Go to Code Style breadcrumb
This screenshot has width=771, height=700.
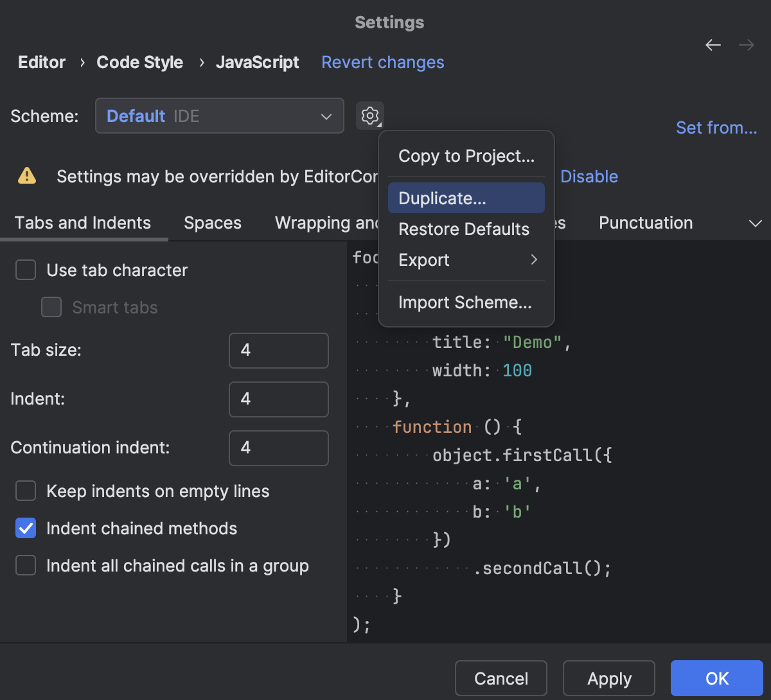140,62
